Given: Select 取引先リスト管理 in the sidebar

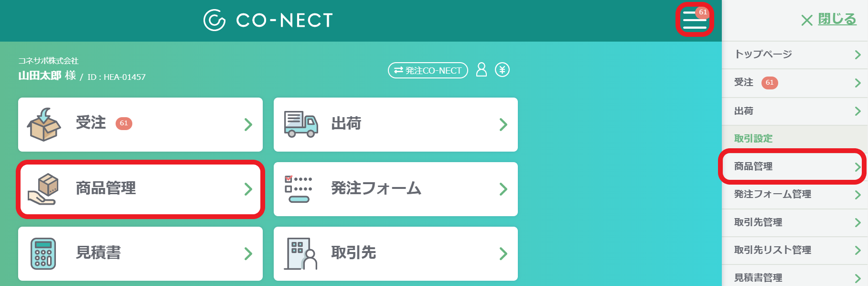Looking at the screenshot, I should pyautogui.click(x=793, y=250).
